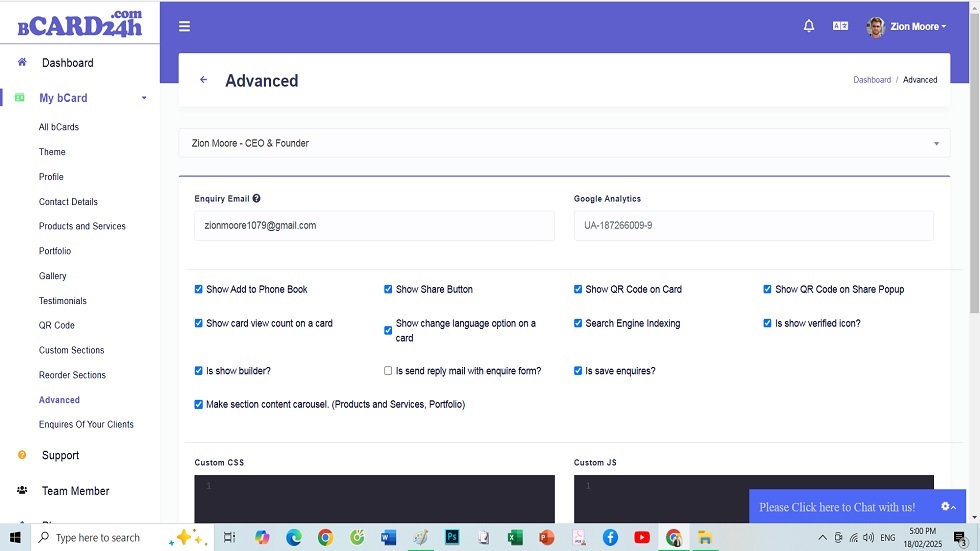This screenshot has width=980, height=551.
Task: Click the page vertical scrollbar
Action: (x=975, y=150)
